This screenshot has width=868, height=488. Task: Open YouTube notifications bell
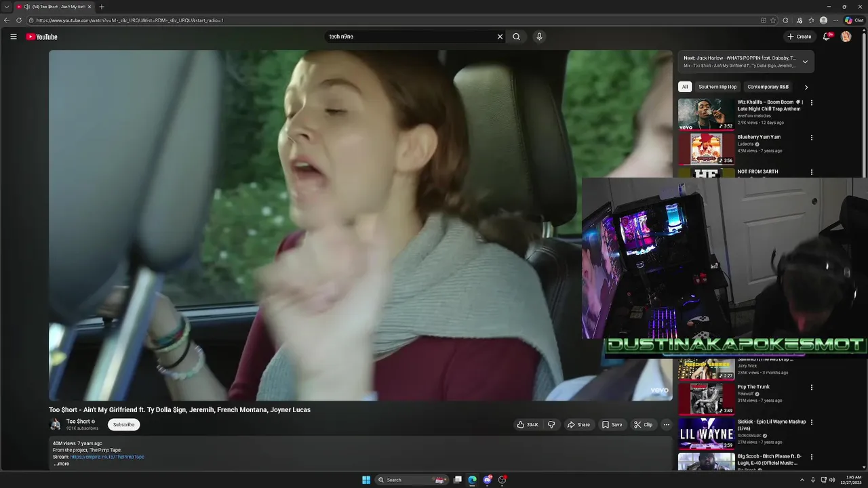pyautogui.click(x=826, y=37)
